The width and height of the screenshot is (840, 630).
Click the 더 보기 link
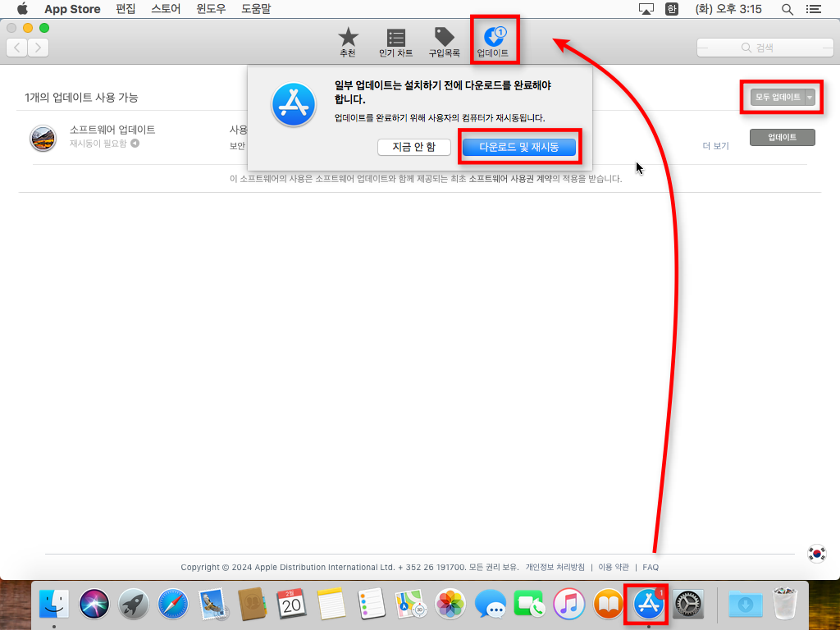click(715, 146)
